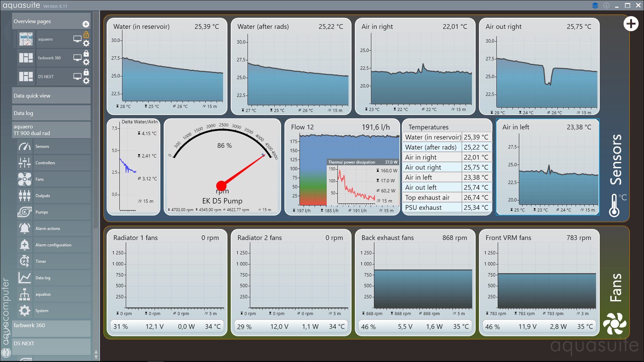Select the Fans icon in sidebar
Screen dimensions: 644x362
tap(24, 179)
